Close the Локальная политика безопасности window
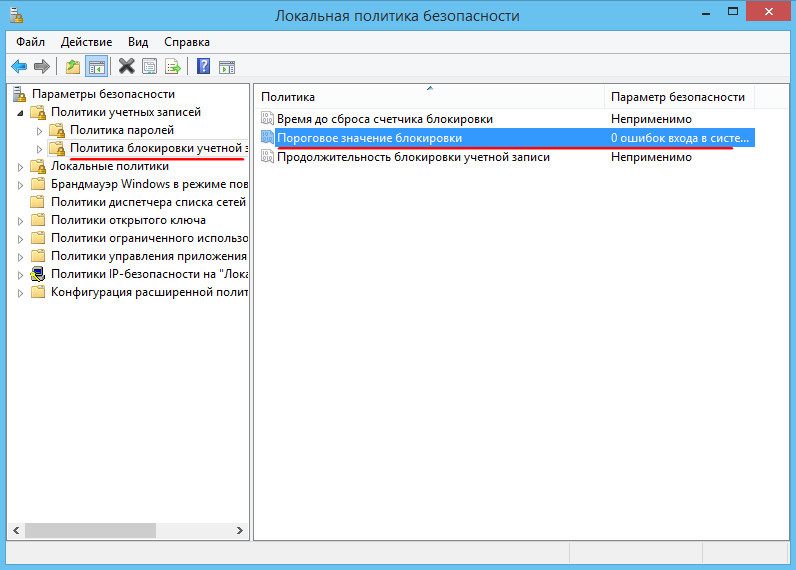The width and height of the screenshot is (796, 570). click(769, 11)
